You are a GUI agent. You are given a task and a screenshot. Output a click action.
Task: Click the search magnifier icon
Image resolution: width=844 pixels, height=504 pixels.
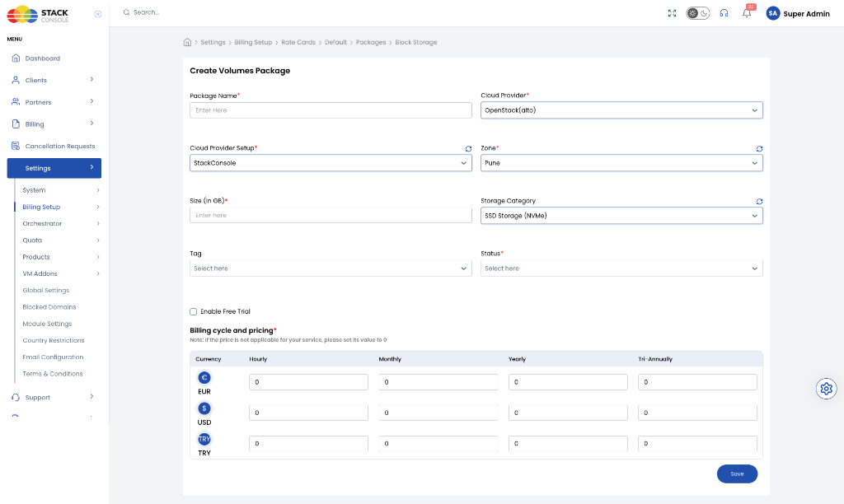(126, 12)
